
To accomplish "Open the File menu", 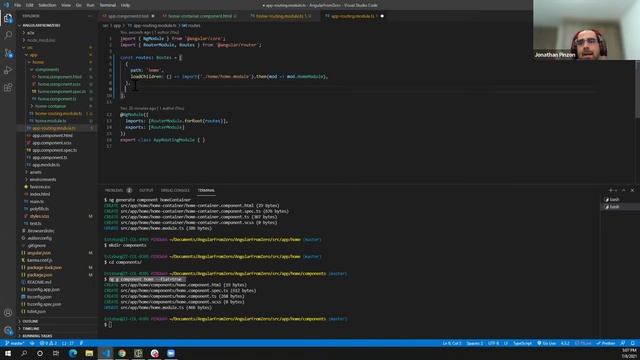I will (18, 5).
